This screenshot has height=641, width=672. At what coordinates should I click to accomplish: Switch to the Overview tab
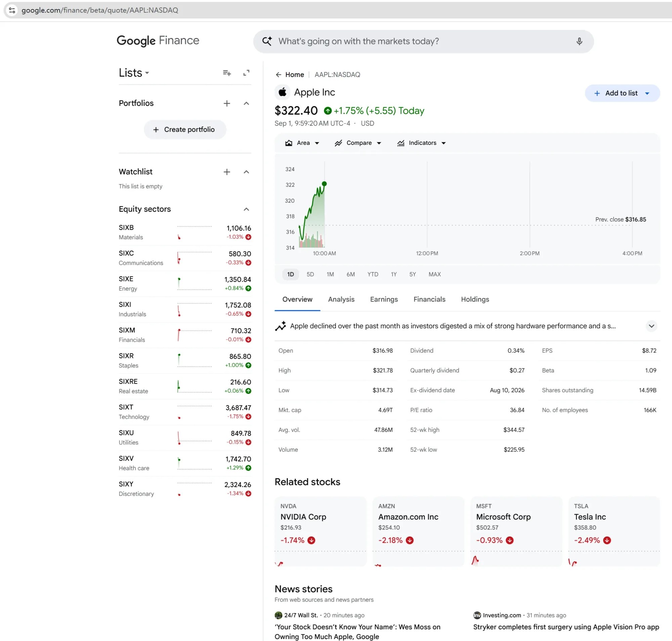pyautogui.click(x=297, y=299)
